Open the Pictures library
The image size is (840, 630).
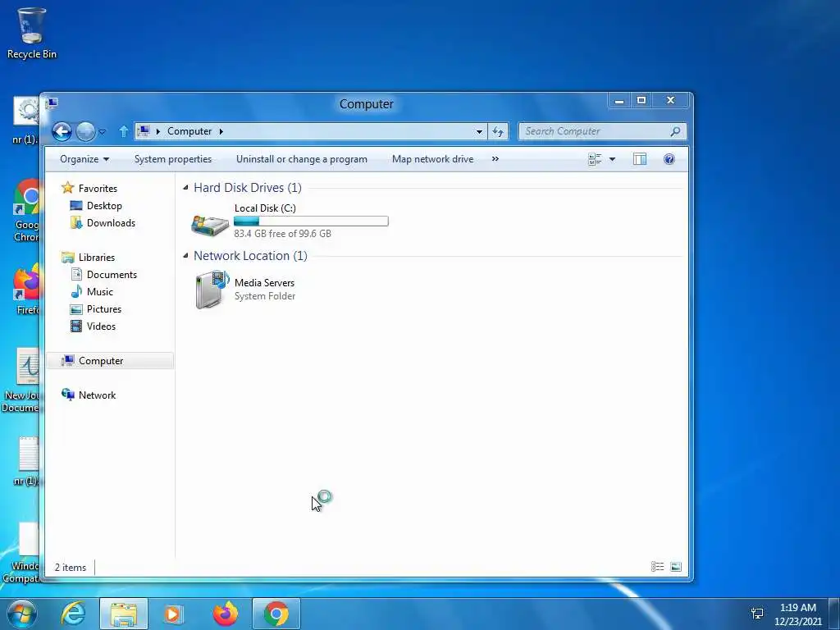(x=104, y=309)
